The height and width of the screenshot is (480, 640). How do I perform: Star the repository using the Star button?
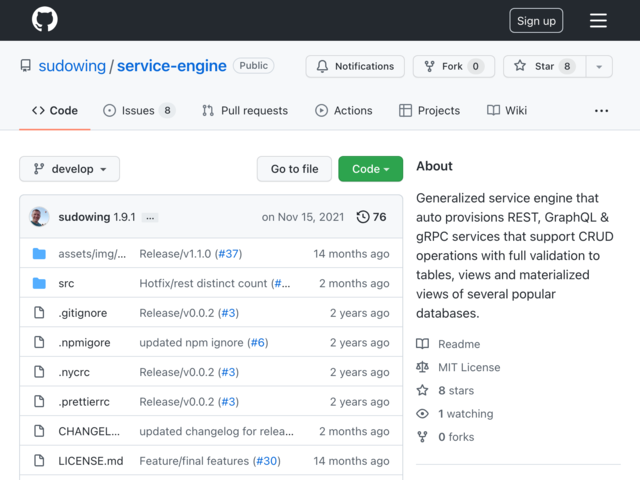pos(544,66)
